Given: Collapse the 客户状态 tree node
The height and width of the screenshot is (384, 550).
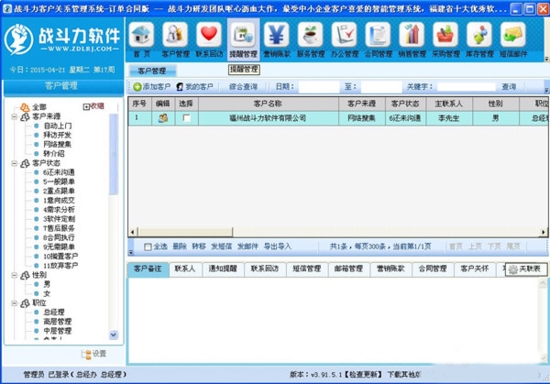Looking at the screenshot, I should coord(14,163).
